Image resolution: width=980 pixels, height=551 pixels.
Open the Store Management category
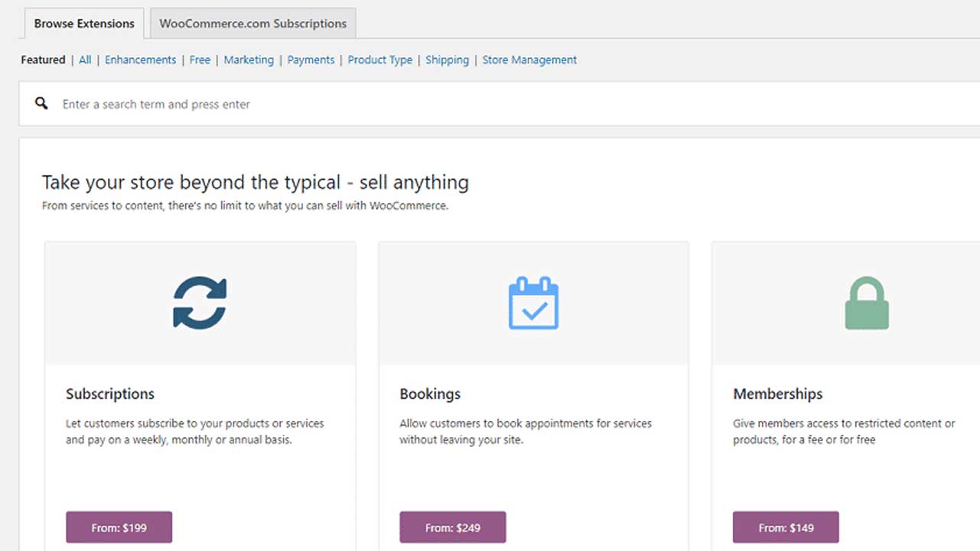click(x=529, y=60)
